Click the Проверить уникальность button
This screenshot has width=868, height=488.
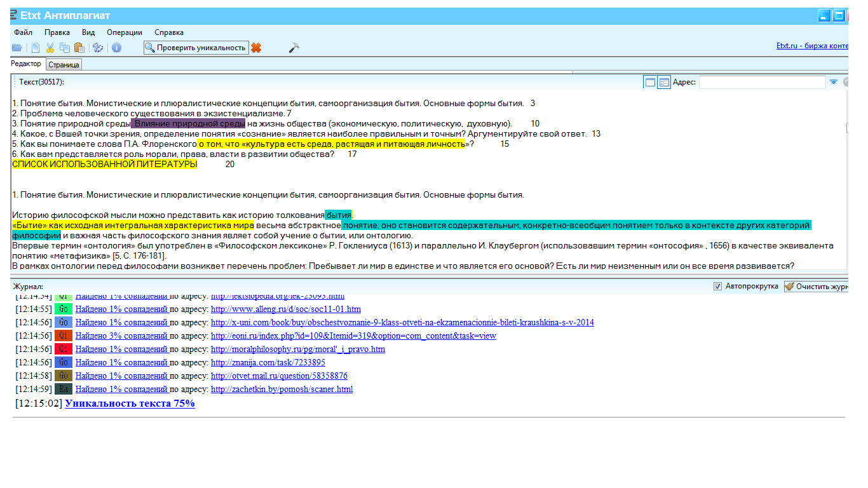point(195,48)
